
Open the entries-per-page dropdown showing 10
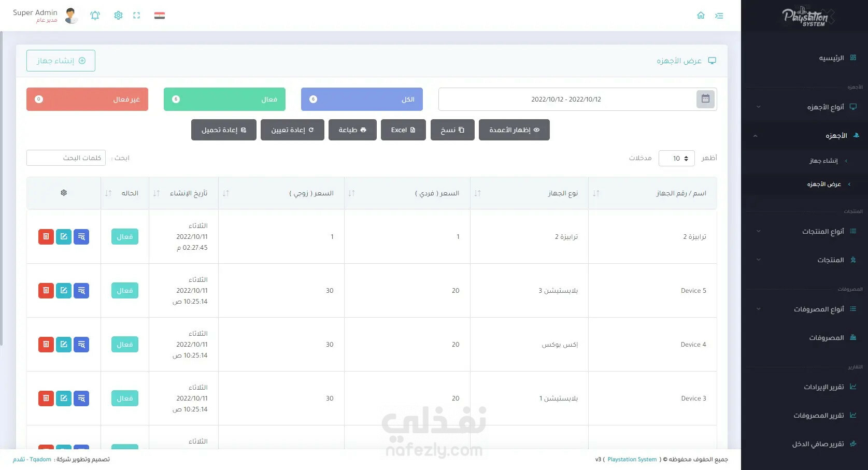[x=677, y=158]
